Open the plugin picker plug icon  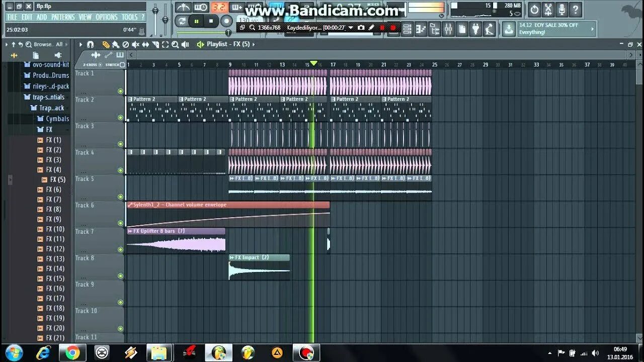pyautogui.click(x=475, y=29)
